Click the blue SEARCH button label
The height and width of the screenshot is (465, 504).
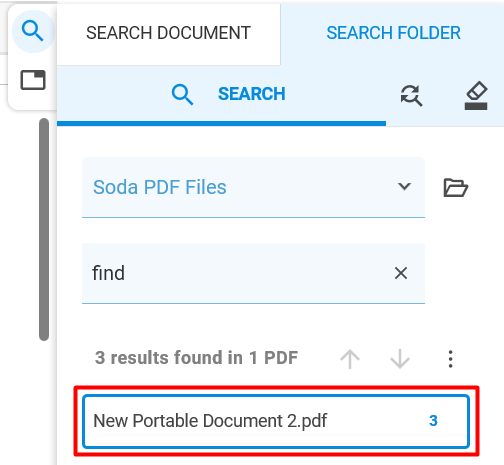click(x=252, y=94)
